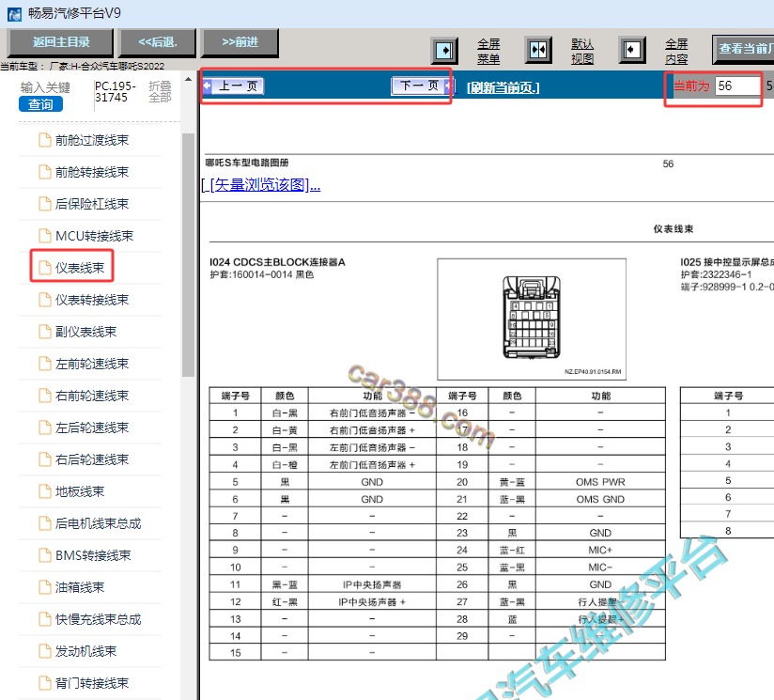This screenshot has height=700, width=774.
Task: Open 发动机线束 tree item
Action: (x=85, y=651)
